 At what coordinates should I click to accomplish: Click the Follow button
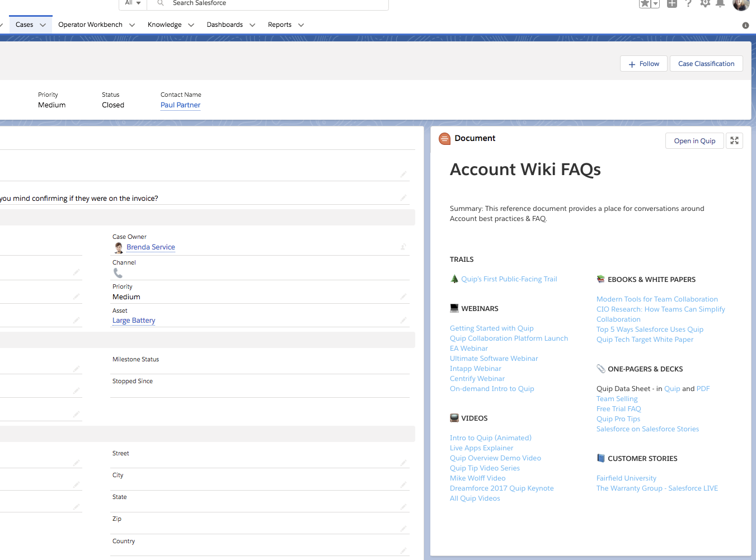tap(644, 64)
